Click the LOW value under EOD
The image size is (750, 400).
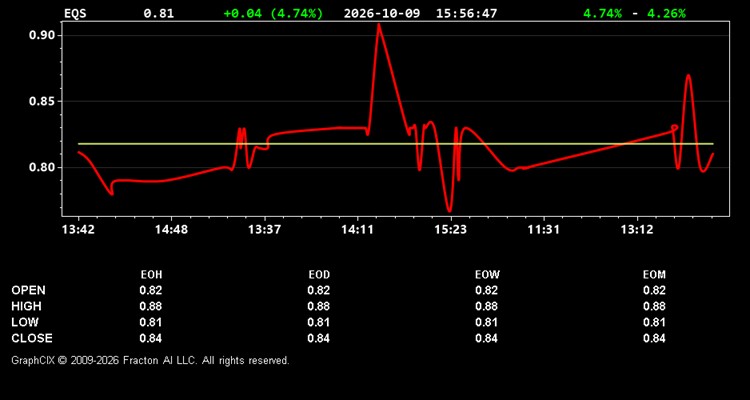pyautogui.click(x=319, y=322)
